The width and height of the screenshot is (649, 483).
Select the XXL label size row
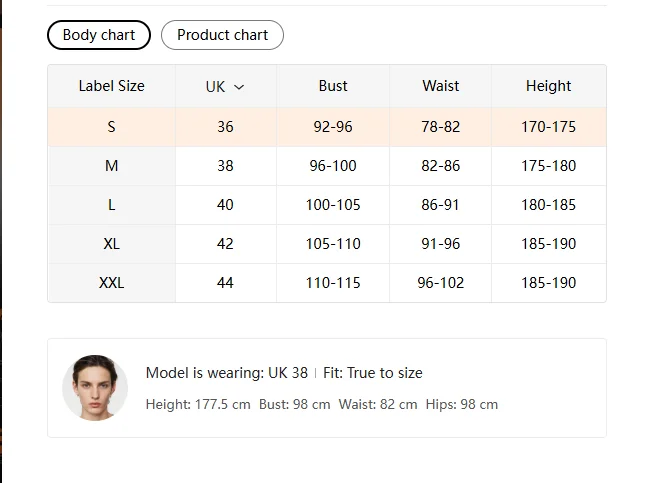click(111, 283)
